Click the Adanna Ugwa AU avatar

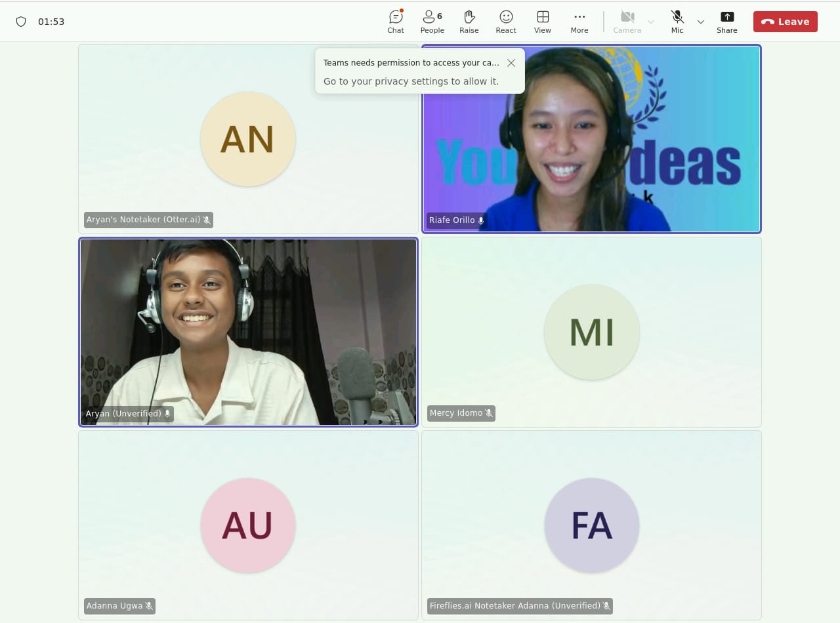coord(247,525)
